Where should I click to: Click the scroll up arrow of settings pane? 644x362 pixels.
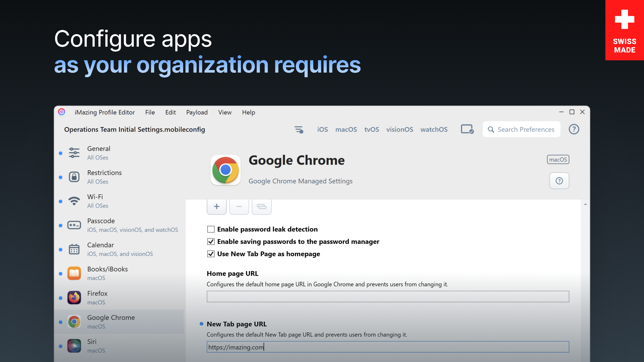(585, 205)
